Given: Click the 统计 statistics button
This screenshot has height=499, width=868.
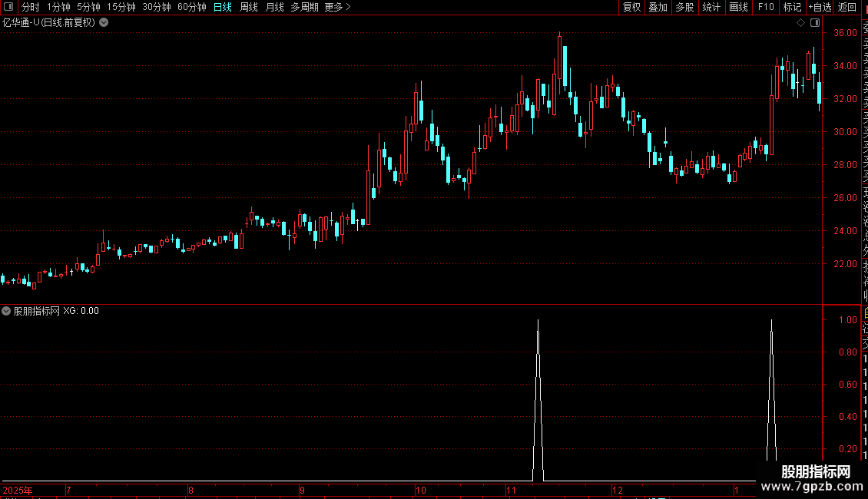Looking at the screenshot, I should pyautogui.click(x=711, y=7).
